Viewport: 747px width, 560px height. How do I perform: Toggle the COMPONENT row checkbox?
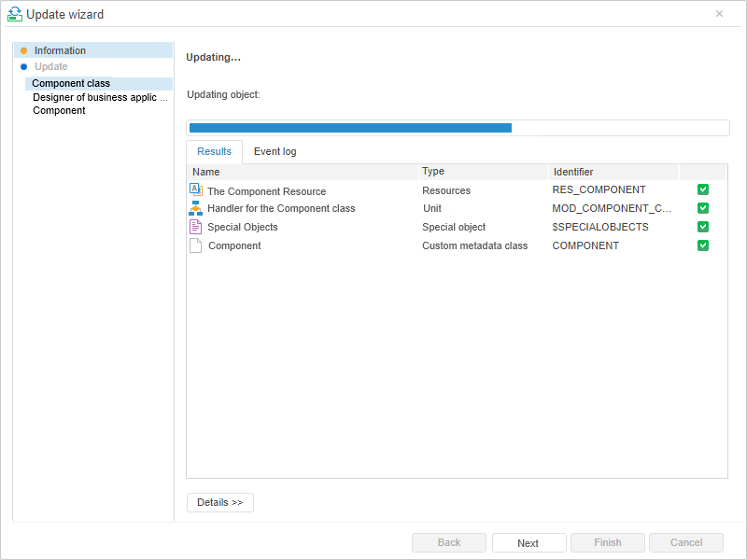click(x=703, y=245)
